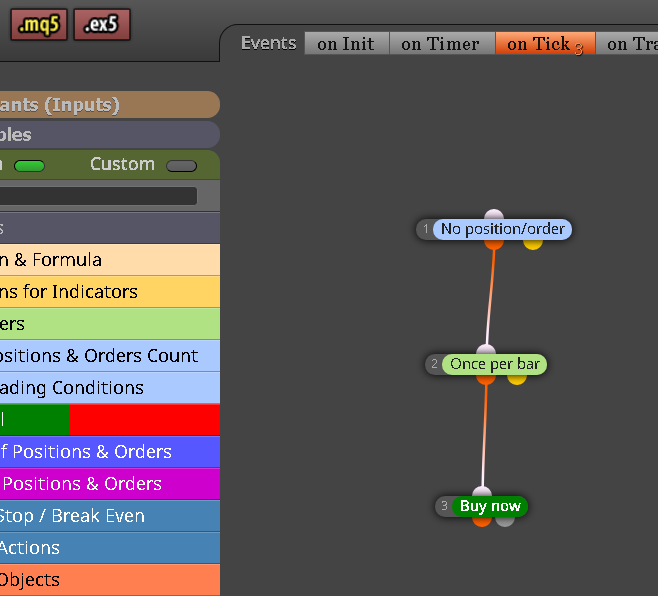Click number badge 2 on Once per bar

434,364
